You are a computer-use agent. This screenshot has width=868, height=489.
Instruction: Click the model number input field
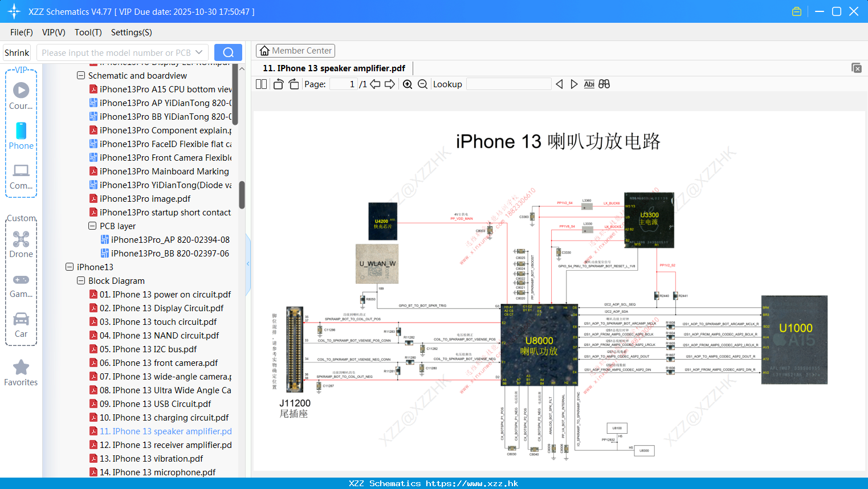(116, 52)
